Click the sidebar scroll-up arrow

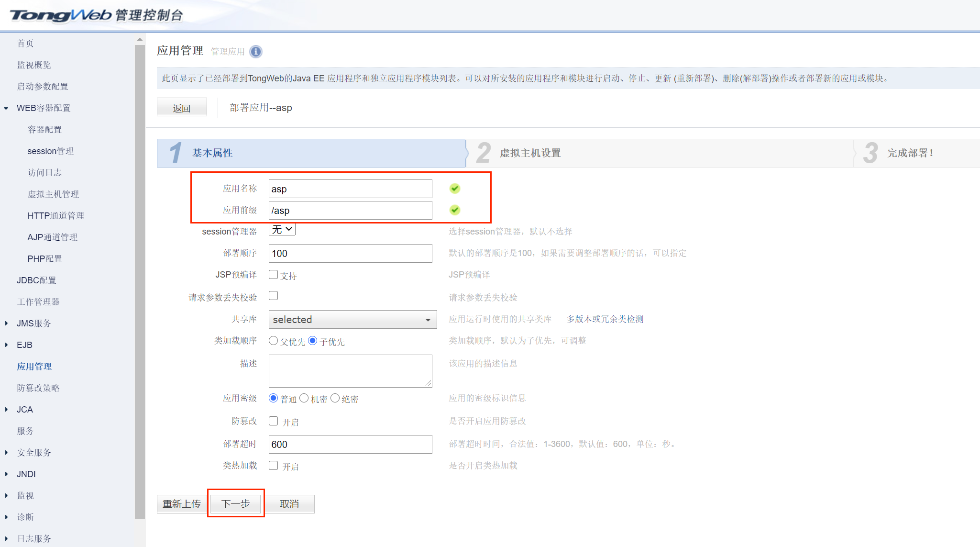tap(140, 39)
